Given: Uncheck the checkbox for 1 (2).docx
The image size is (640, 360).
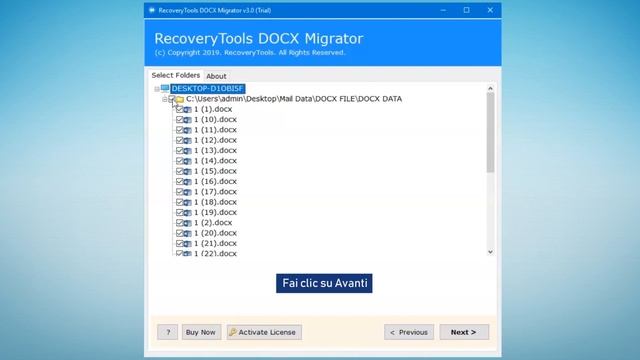Looking at the screenshot, I should [x=180, y=222].
